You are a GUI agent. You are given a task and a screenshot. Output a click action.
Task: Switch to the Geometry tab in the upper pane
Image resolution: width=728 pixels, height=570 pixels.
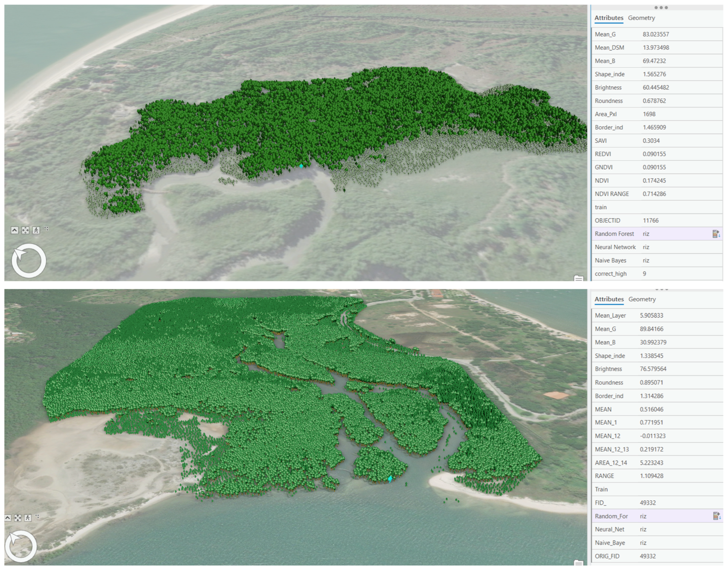(x=641, y=18)
